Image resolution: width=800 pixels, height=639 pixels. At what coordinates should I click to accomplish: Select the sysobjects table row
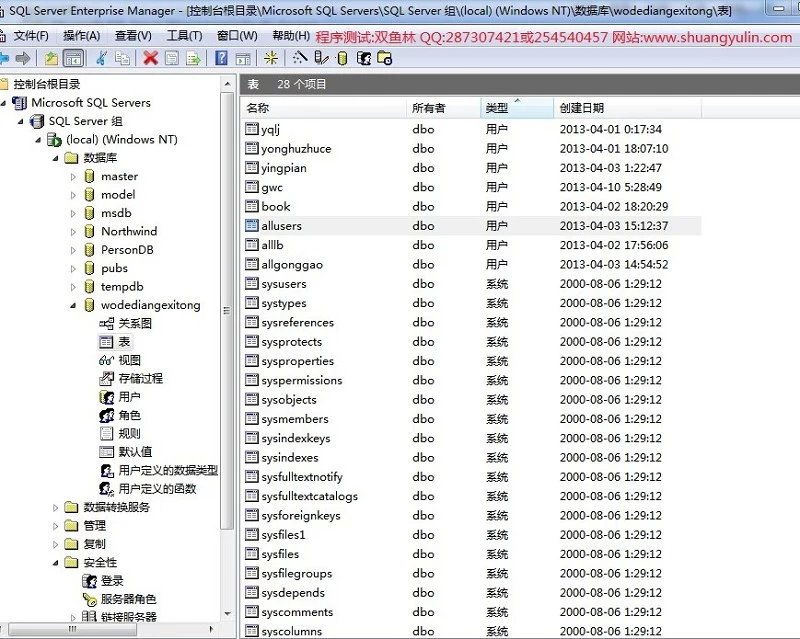471,400
